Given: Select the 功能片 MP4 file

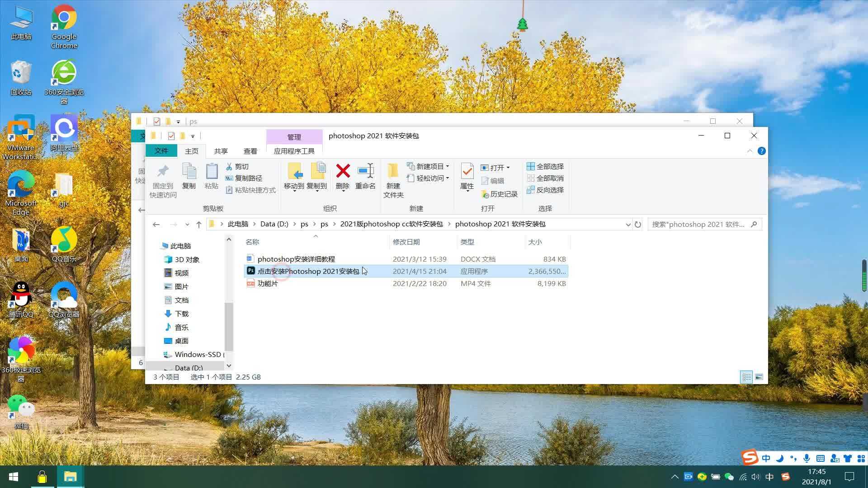Looking at the screenshot, I should pos(268,283).
